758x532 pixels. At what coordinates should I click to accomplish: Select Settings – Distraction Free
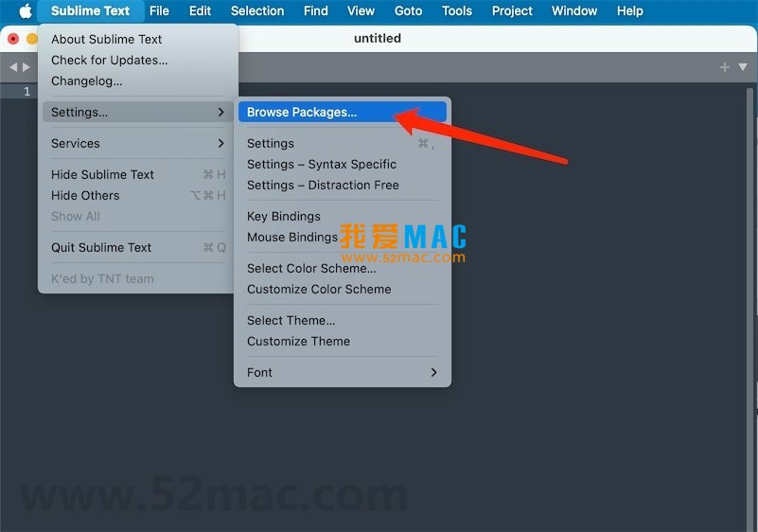323,185
